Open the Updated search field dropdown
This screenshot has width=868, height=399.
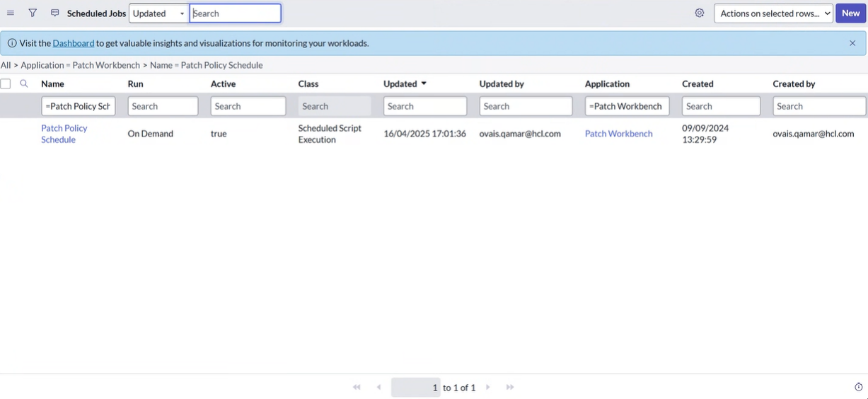[158, 13]
